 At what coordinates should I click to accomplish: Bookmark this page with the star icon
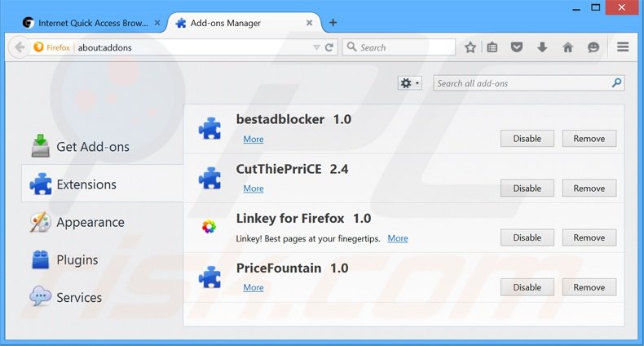pyautogui.click(x=470, y=47)
